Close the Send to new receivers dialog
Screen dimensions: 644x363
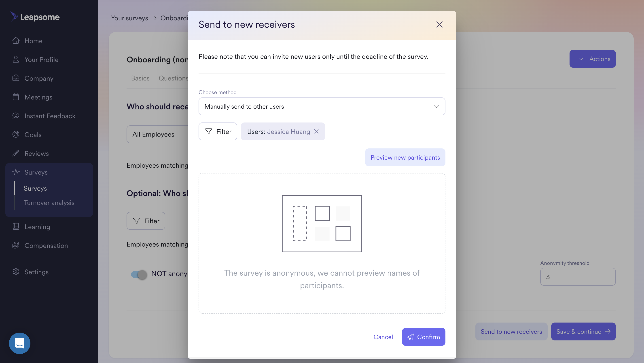coord(439,25)
